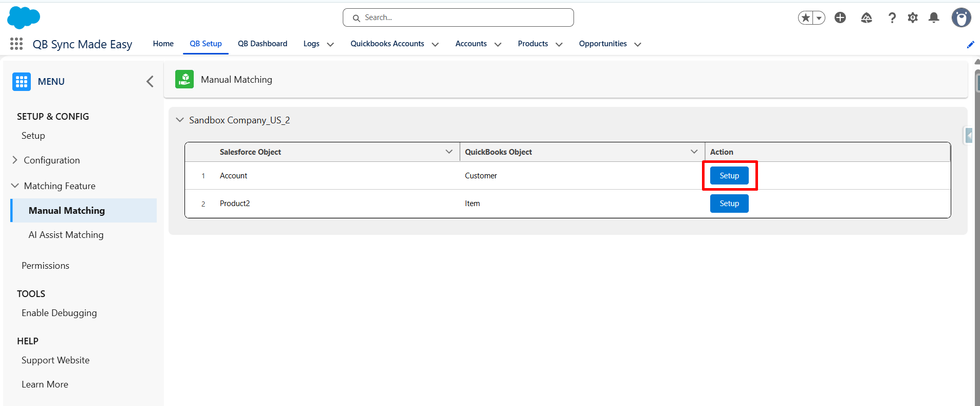Open the Support Website link
This screenshot has height=406, width=980.
[56, 360]
